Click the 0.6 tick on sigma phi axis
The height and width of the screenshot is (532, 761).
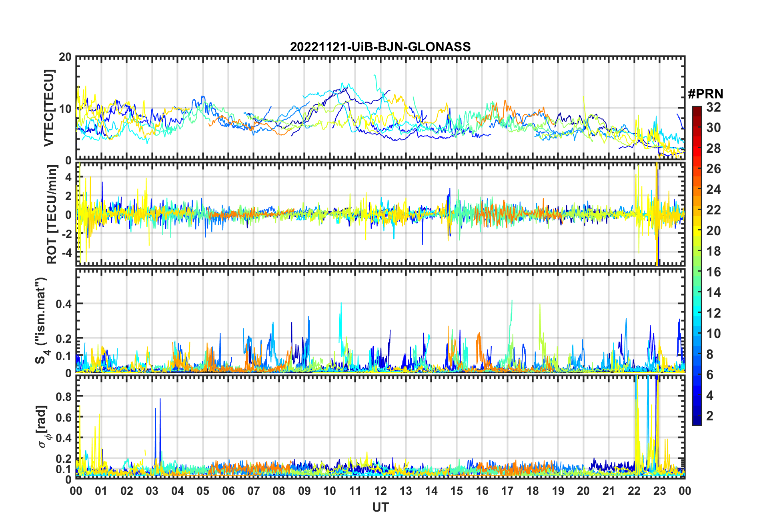pos(64,417)
